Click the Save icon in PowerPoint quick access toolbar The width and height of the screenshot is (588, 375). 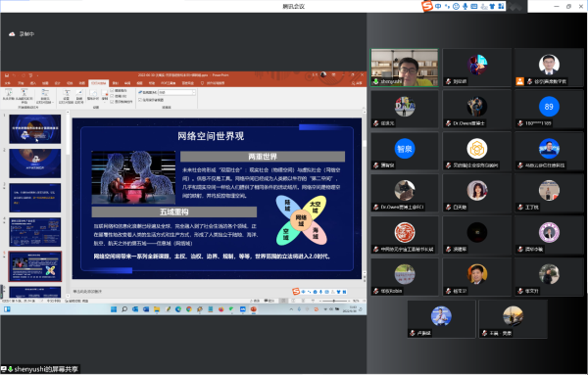click(7, 75)
